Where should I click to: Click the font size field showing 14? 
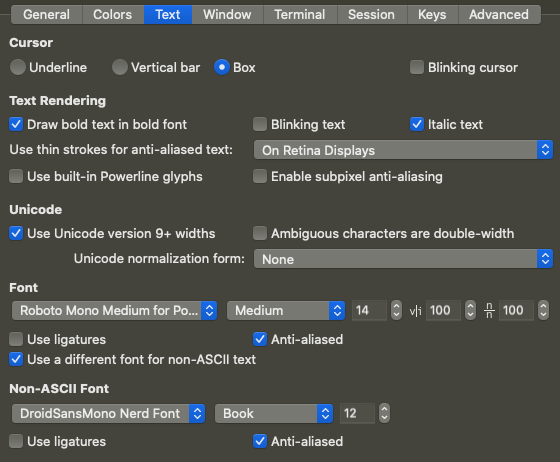[370, 310]
